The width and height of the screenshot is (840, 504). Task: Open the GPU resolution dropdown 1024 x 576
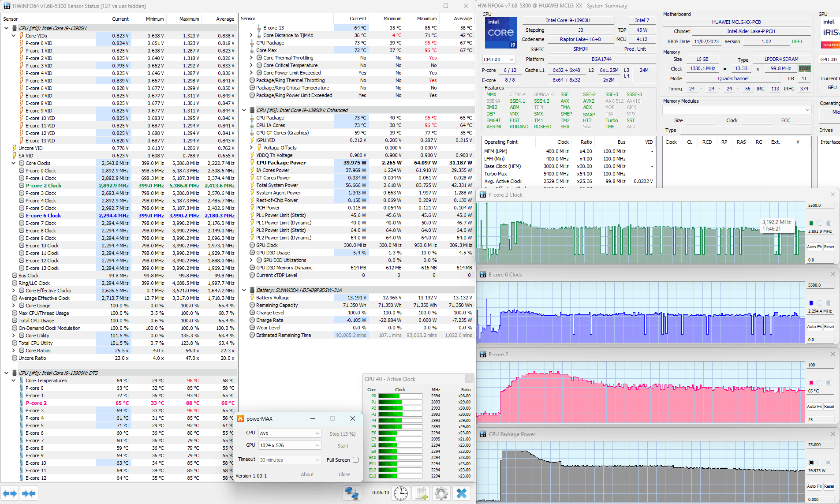click(289, 445)
